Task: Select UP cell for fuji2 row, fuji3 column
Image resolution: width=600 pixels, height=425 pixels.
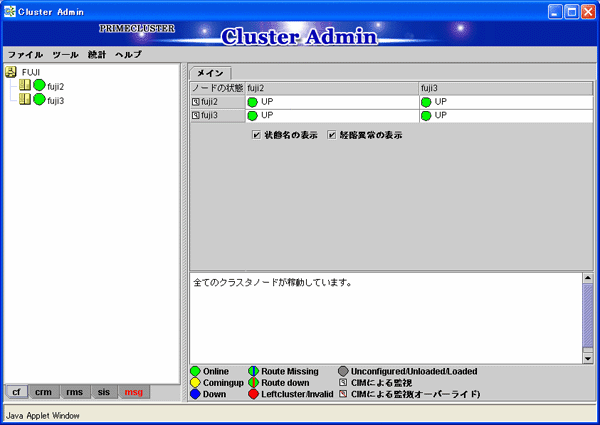Action: click(506, 102)
